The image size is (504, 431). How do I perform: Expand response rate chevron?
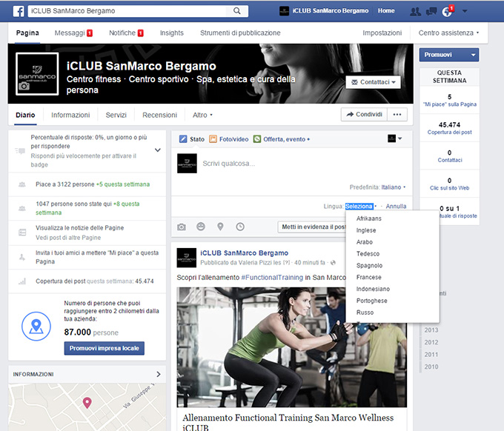pyautogui.click(x=157, y=150)
